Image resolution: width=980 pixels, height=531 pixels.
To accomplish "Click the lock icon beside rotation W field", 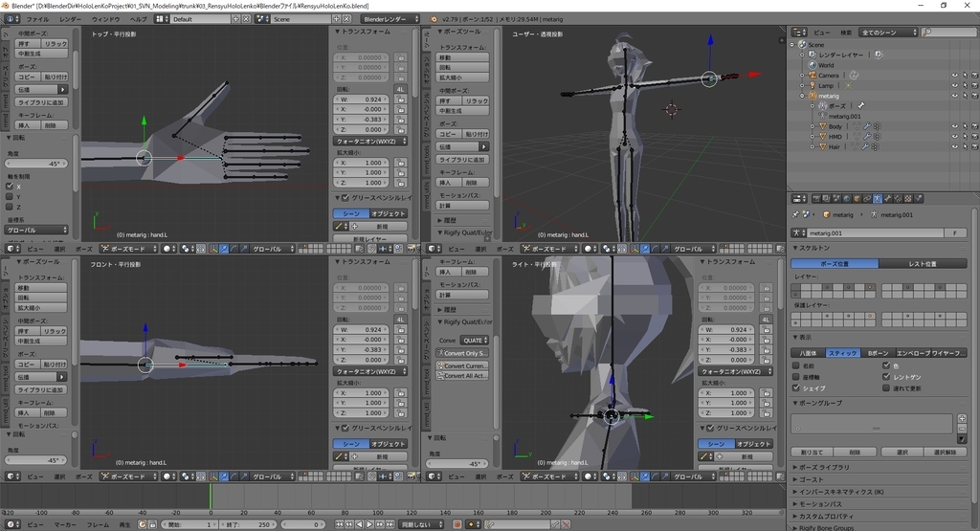I will click(x=399, y=99).
